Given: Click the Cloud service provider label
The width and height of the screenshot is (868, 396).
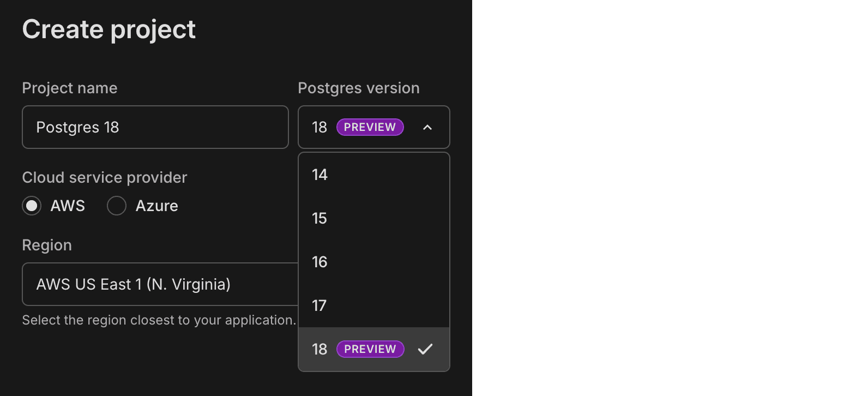Looking at the screenshot, I should pyautogui.click(x=104, y=177).
